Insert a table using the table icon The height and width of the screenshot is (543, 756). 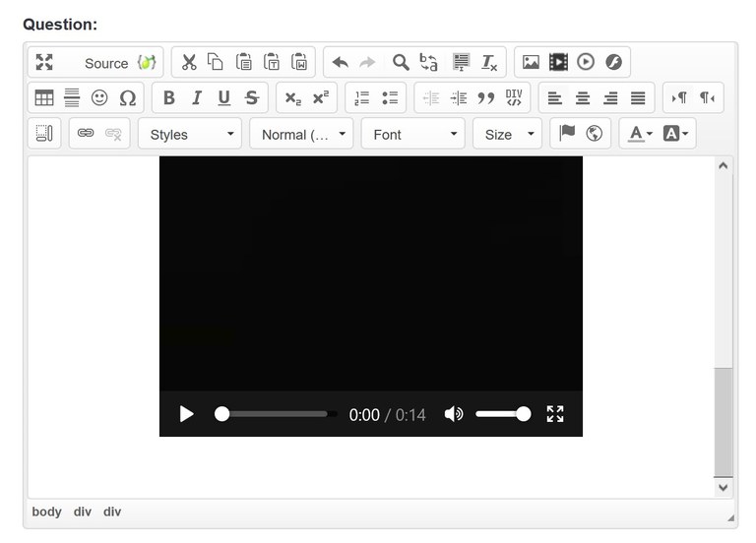click(44, 98)
